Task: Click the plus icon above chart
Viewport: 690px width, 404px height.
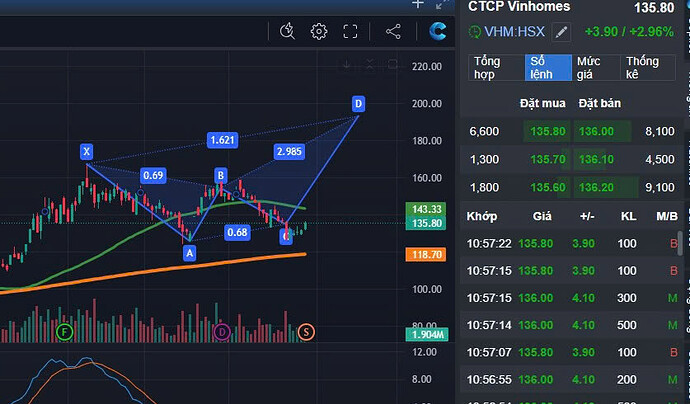Action: pos(418,4)
